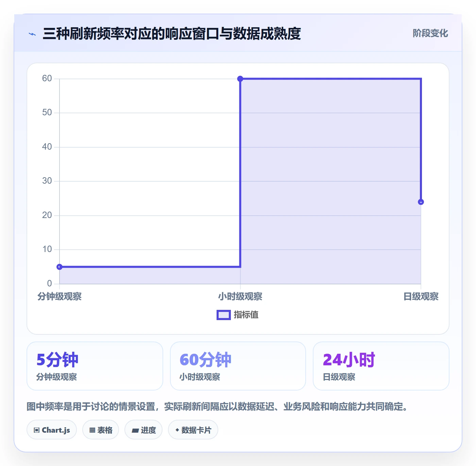The width and height of the screenshot is (476, 466).
Task: Click the title 三种刷新频率对应的响应窗口与数据成熟度
Action: [x=172, y=34]
